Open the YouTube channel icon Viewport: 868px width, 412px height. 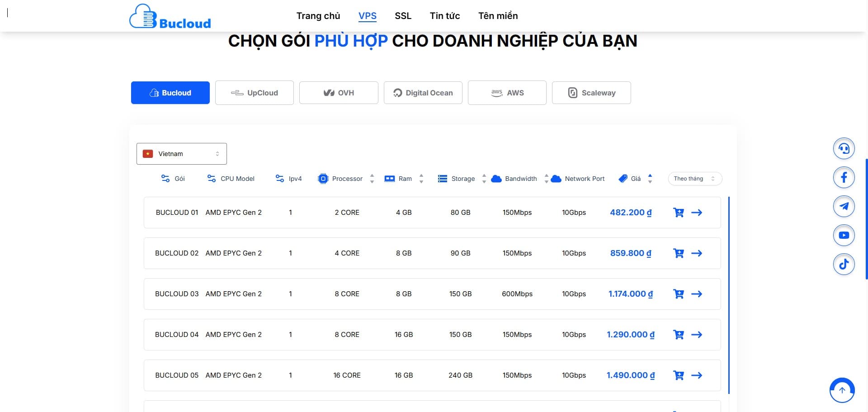(x=844, y=235)
